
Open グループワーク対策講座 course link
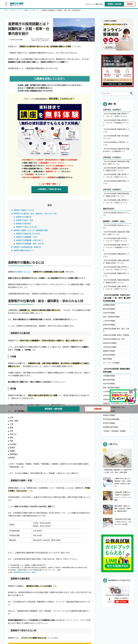[x=117, y=363]
